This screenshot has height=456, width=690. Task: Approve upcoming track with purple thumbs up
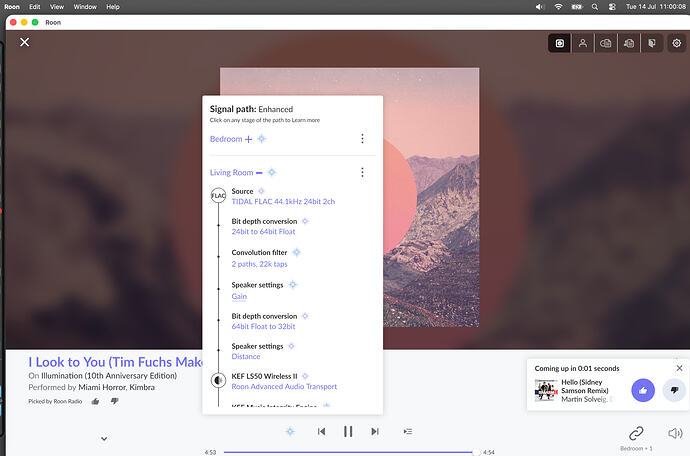click(x=643, y=390)
